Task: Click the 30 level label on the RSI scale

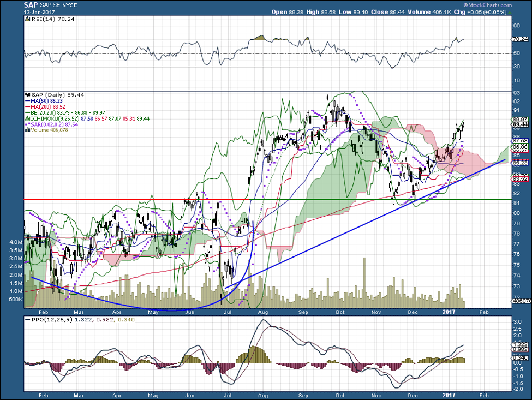Action: pyautogui.click(x=516, y=67)
